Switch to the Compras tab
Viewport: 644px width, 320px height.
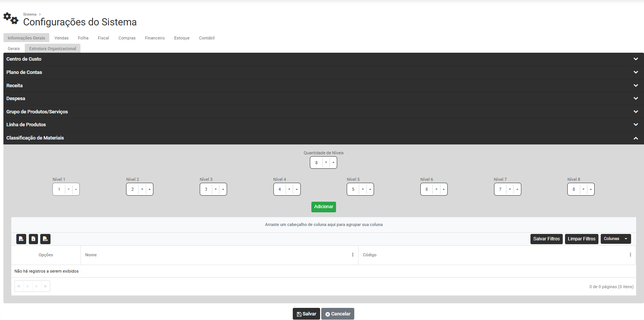(127, 38)
